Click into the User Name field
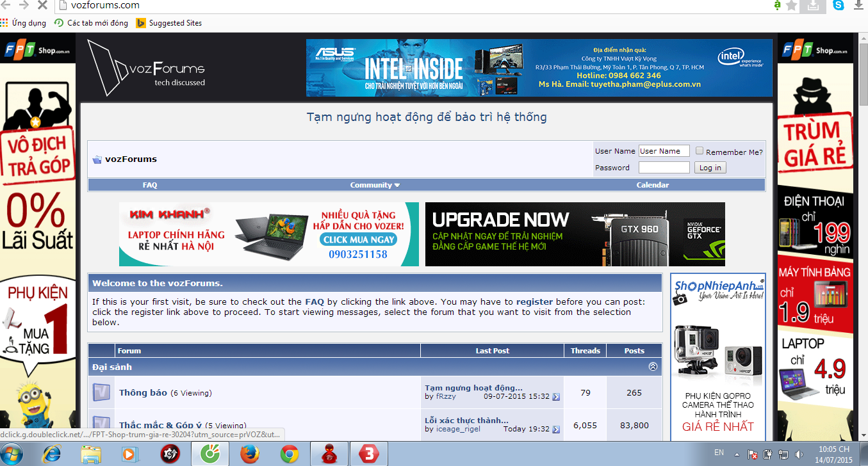The image size is (868, 466). pyautogui.click(x=664, y=151)
